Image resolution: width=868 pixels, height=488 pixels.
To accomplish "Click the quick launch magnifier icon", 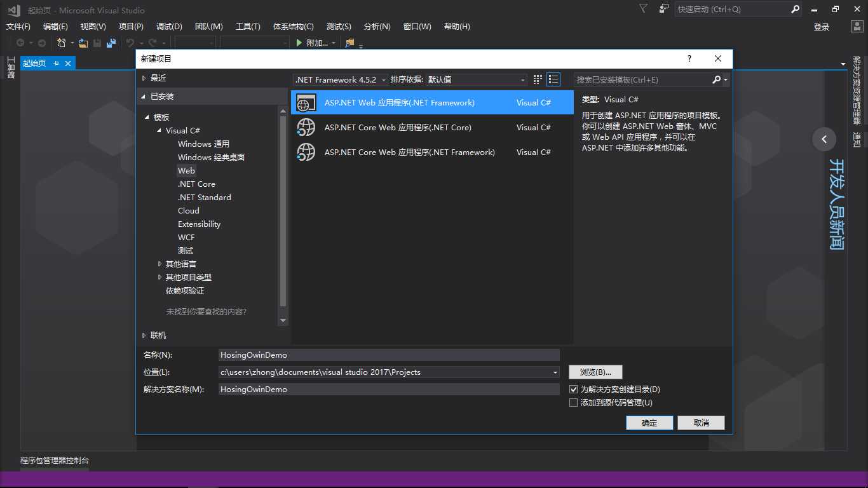I will pyautogui.click(x=795, y=10).
